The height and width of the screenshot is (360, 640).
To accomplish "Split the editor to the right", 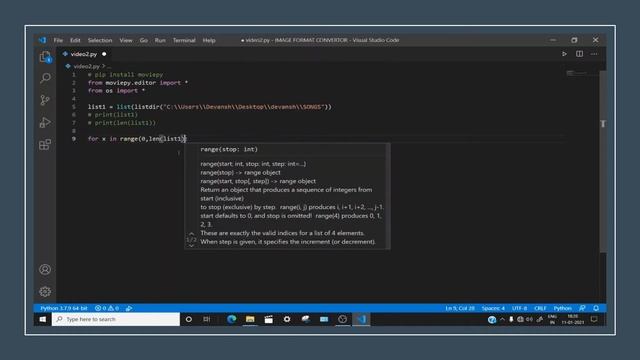I will 579,54.
